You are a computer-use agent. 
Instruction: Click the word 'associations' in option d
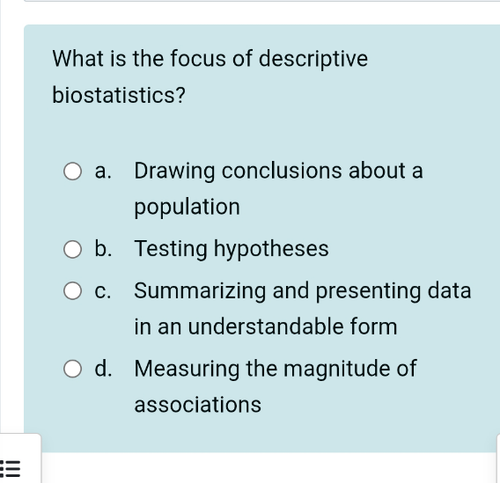click(x=198, y=405)
